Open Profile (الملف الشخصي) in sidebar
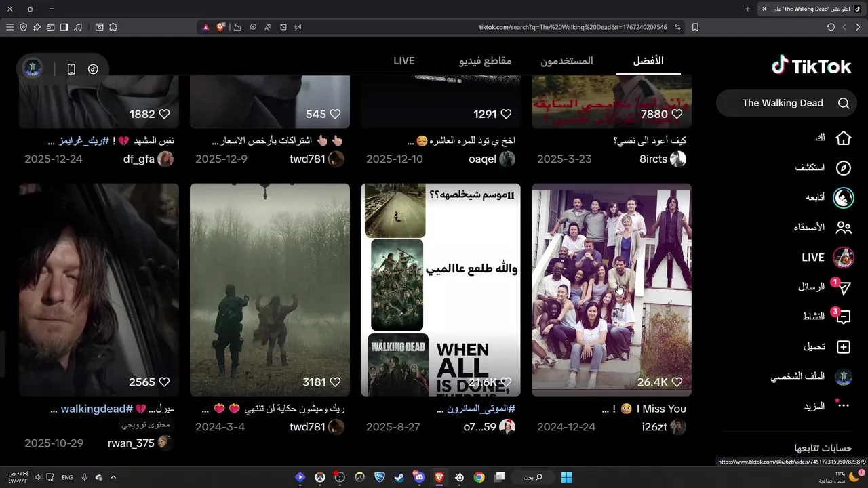 coord(811,377)
